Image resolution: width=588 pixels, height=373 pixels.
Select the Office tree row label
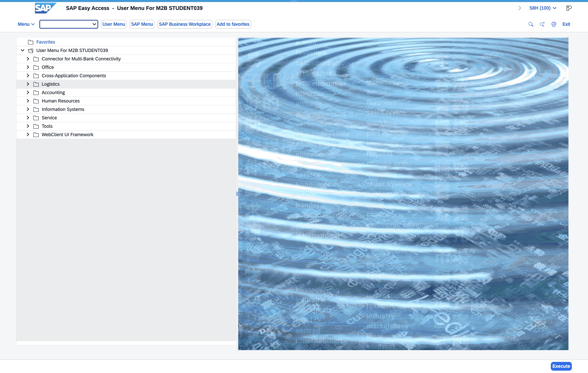[48, 67]
